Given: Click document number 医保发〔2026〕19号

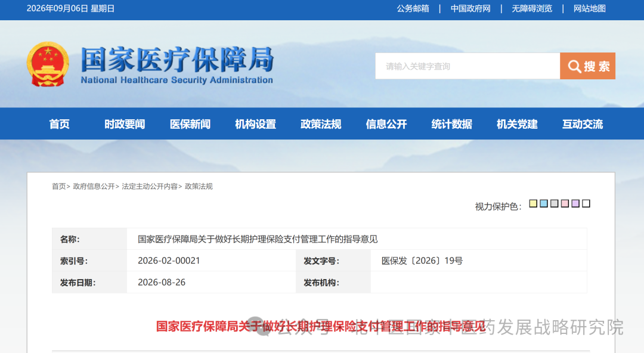Looking at the screenshot, I should click(422, 261).
